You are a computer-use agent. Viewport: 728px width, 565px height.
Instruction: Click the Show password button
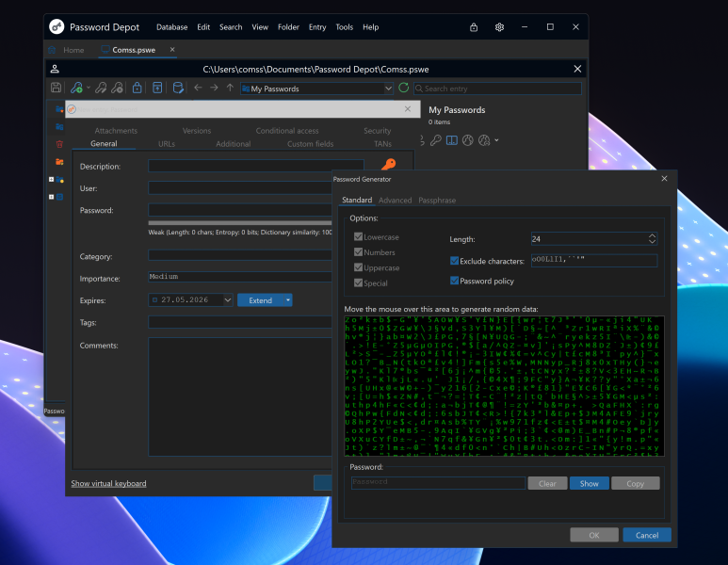coord(590,483)
